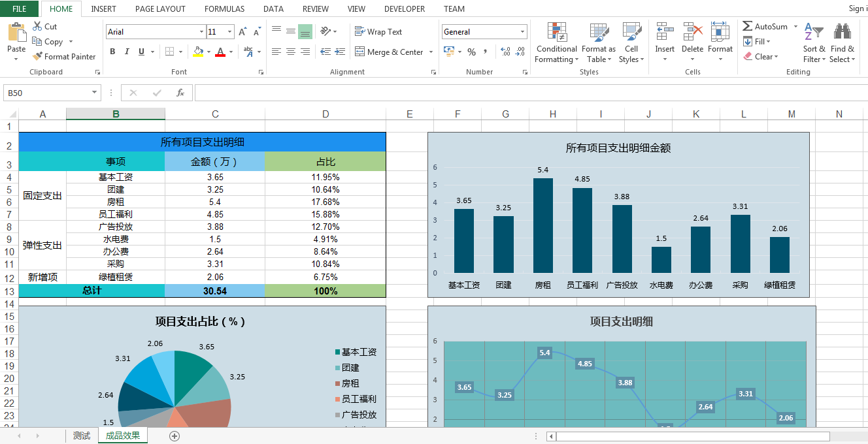Click the orientation text rotation icon
Image resolution: width=868 pixels, height=444 pixels.
click(x=325, y=31)
